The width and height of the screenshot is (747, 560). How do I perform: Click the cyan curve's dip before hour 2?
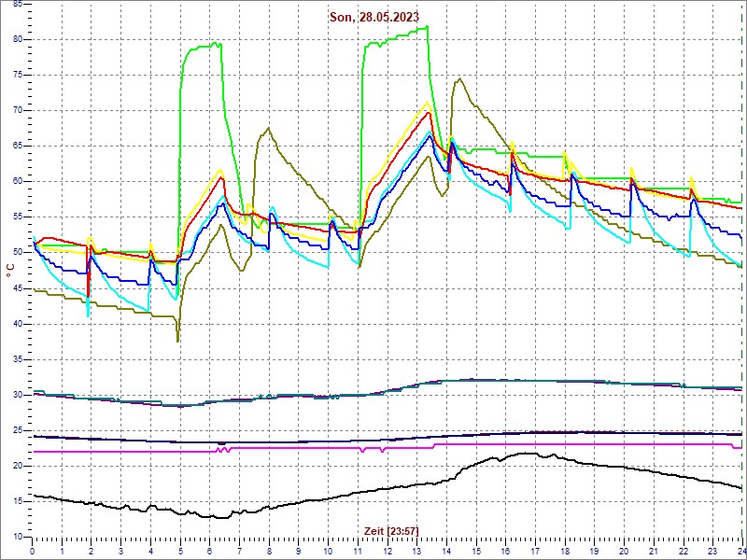point(89,315)
